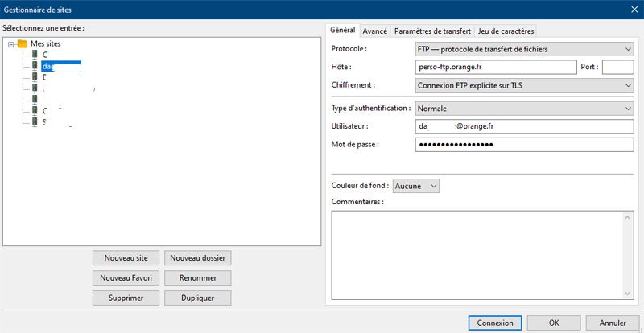Open the Paramètres de transfert tab

pyautogui.click(x=433, y=31)
